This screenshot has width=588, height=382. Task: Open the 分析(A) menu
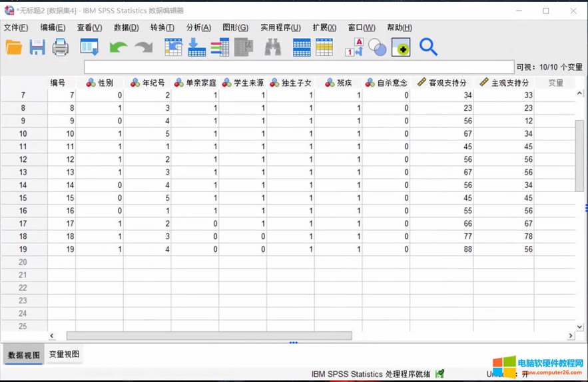pos(198,27)
